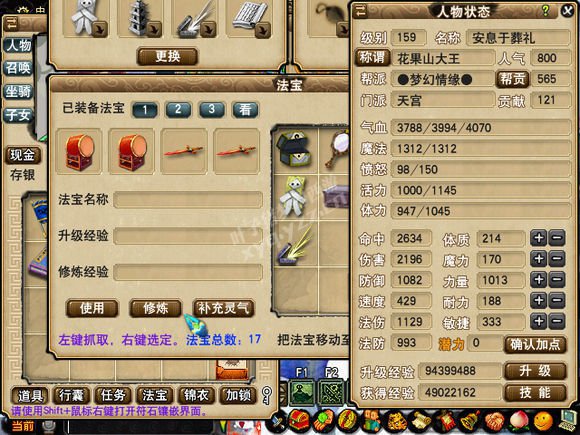The image size is (580, 435).
Task: Click the 法宝名称 empty field
Action: (x=188, y=200)
